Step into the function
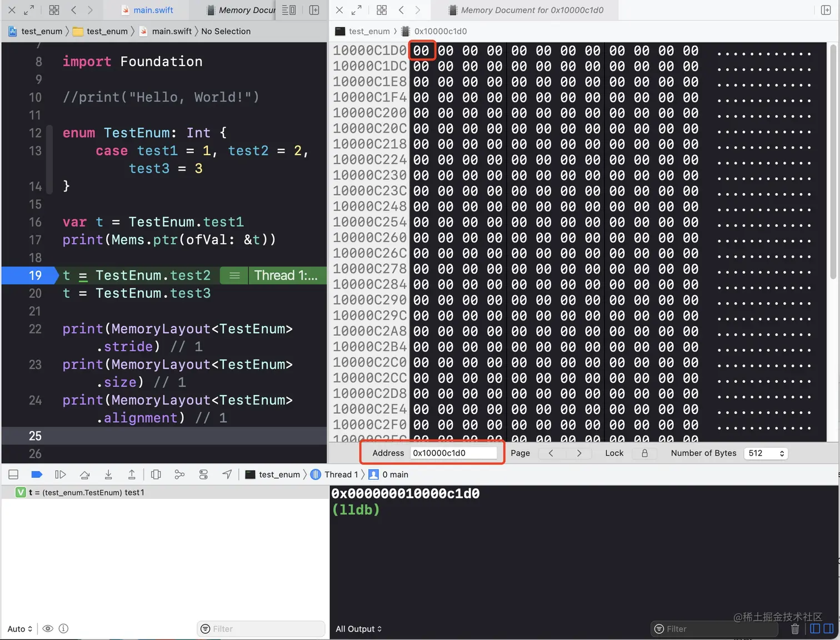 click(x=108, y=474)
